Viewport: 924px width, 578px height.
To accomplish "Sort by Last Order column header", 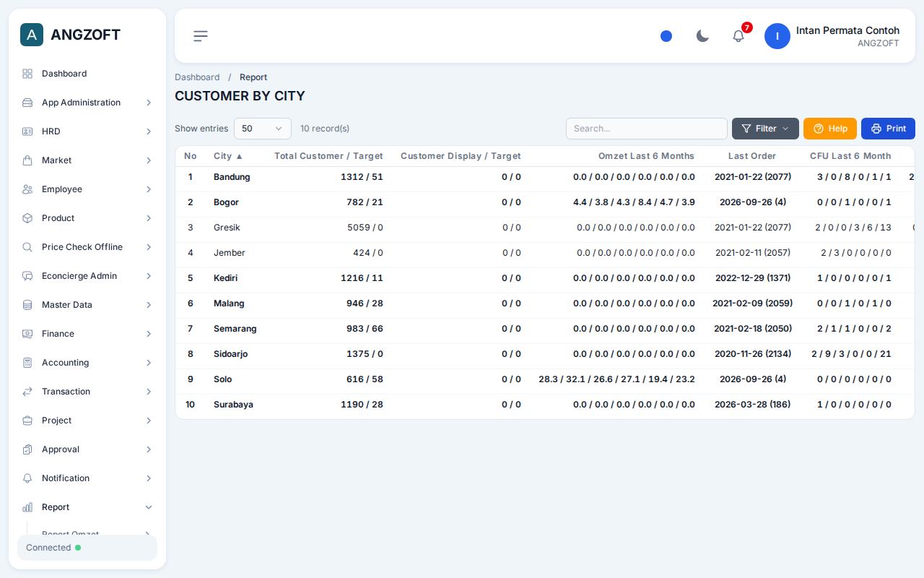I will pyautogui.click(x=752, y=156).
